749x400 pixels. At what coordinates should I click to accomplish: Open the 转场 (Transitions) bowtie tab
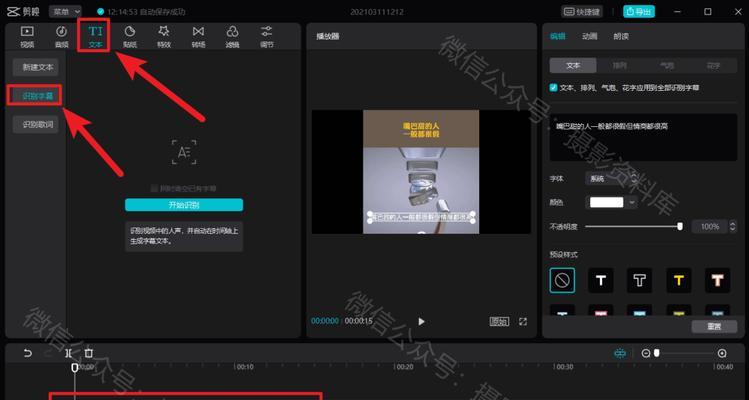tap(198, 37)
